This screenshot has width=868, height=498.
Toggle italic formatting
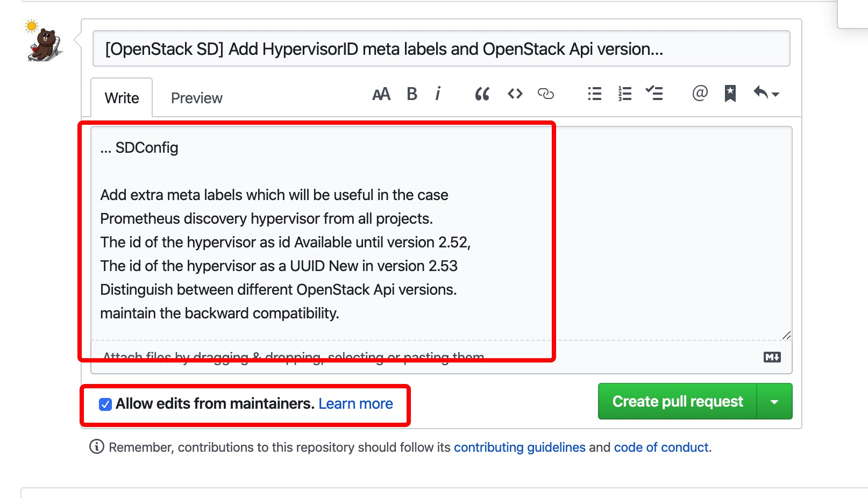[x=438, y=94]
